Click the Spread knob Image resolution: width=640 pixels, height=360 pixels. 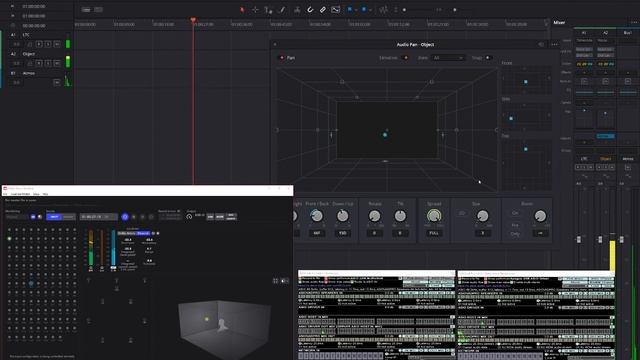tap(434, 216)
